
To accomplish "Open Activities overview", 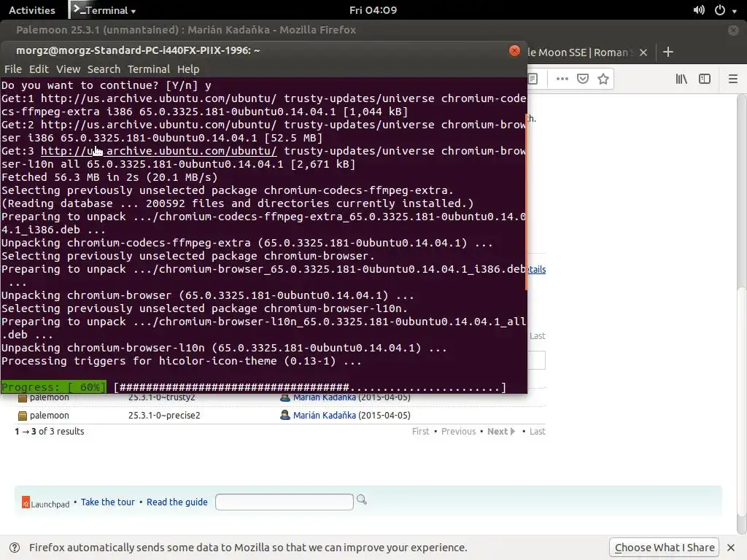I will click(x=32, y=10).
